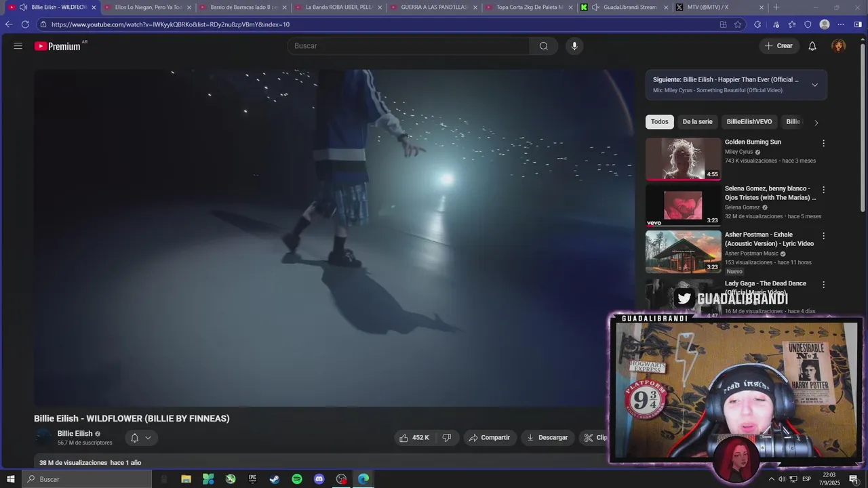868x488 pixels.
Task: Click the Descargar button
Action: coord(548,438)
